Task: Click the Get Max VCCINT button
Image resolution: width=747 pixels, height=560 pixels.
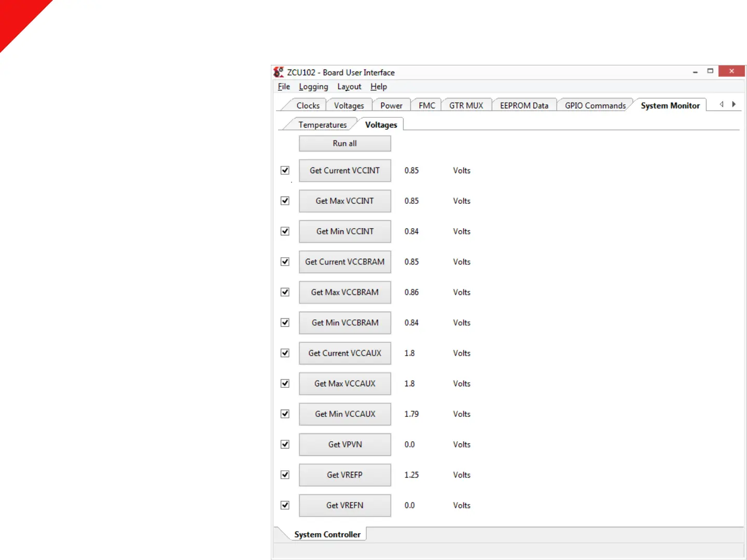Action: click(x=344, y=201)
